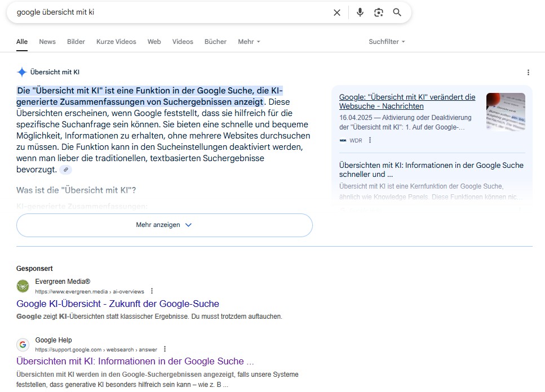Click heading 'Was ist die "Übersicht mit KI"?'

(76, 190)
